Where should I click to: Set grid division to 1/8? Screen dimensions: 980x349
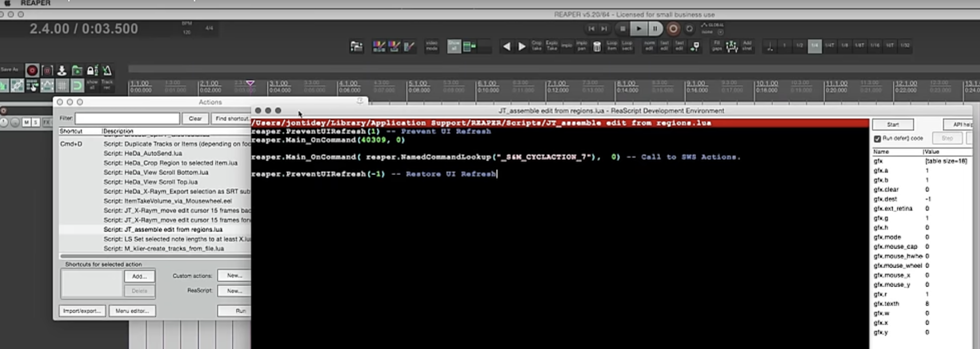point(845,46)
